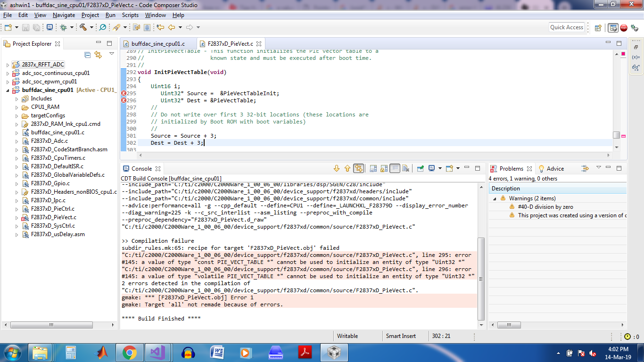Open the File menu
The image size is (644, 362).
(x=8, y=15)
